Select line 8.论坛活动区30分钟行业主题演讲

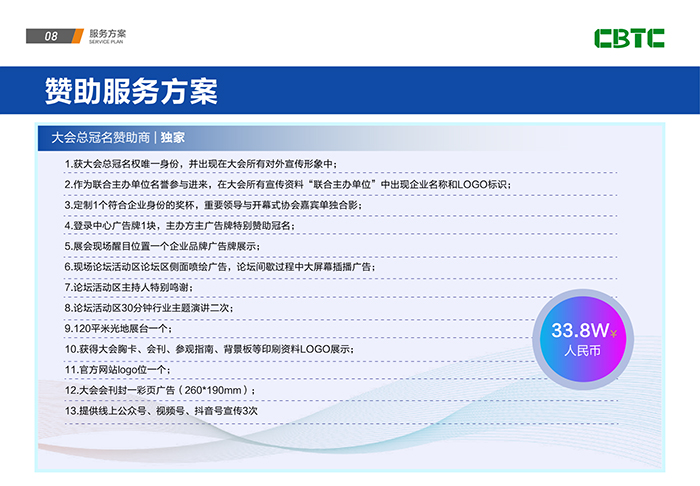point(149,307)
